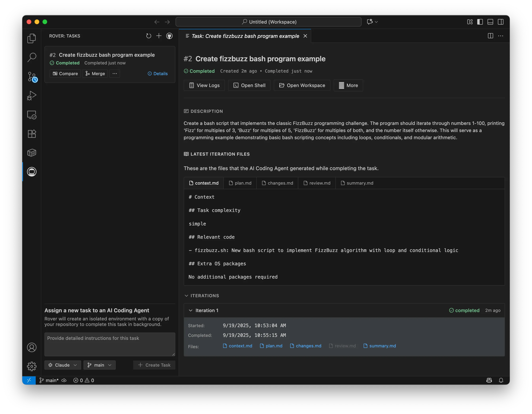
Task: Open the Search view
Action: 32,57
